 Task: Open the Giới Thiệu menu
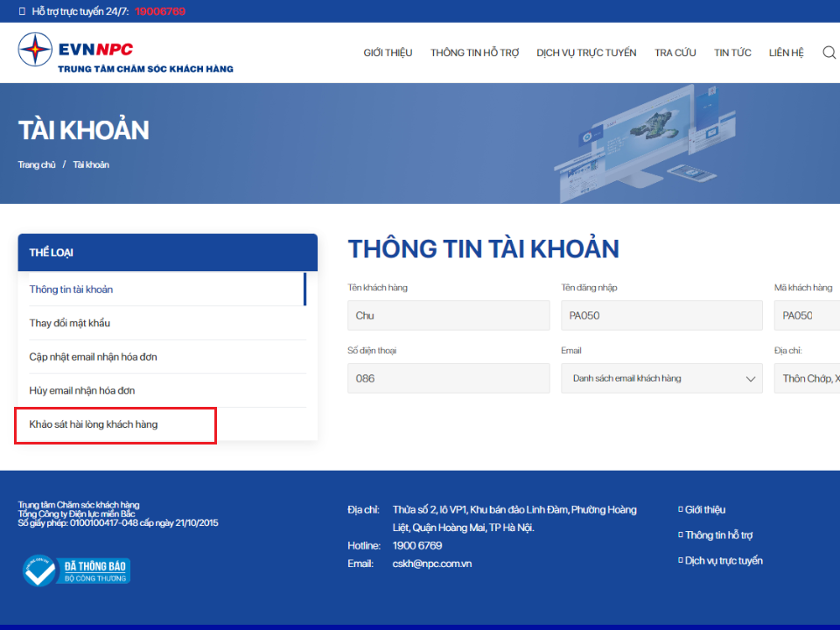pyautogui.click(x=388, y=52)
